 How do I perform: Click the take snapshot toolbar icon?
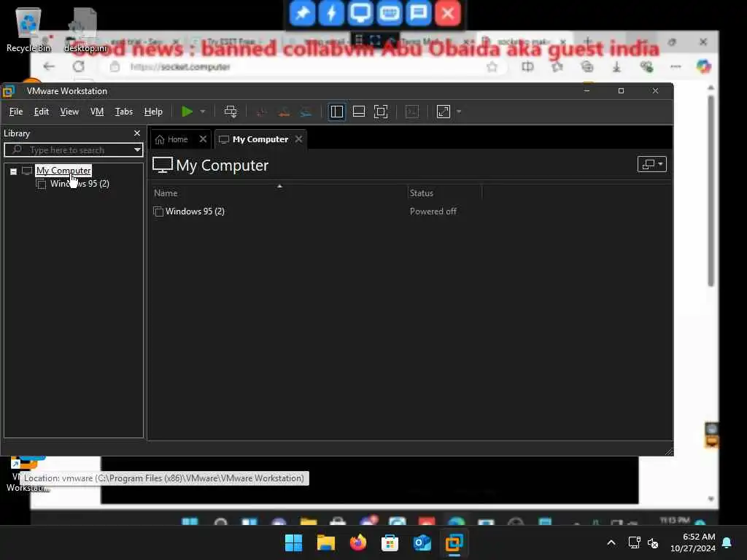tap(260, 112)
